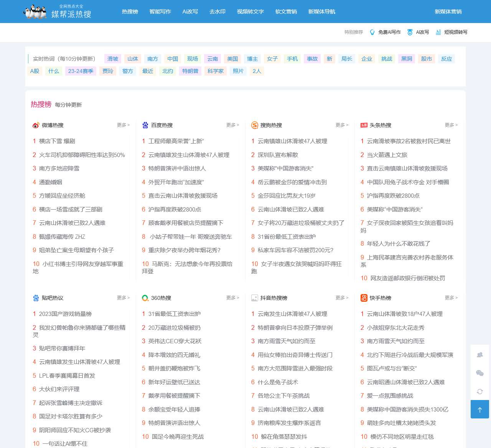
Task: Click the 滑坡 hot word tag
Action: (113, 59)
